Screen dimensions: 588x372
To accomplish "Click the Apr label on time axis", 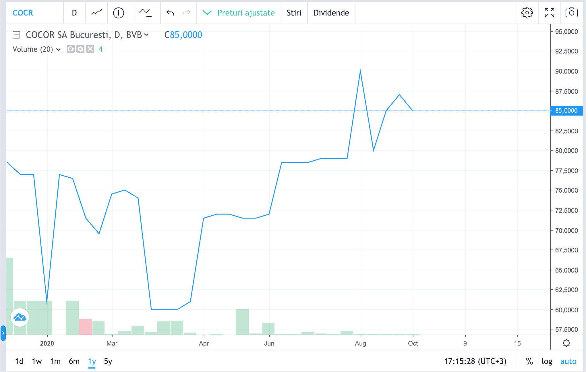I will pos(204,343).
